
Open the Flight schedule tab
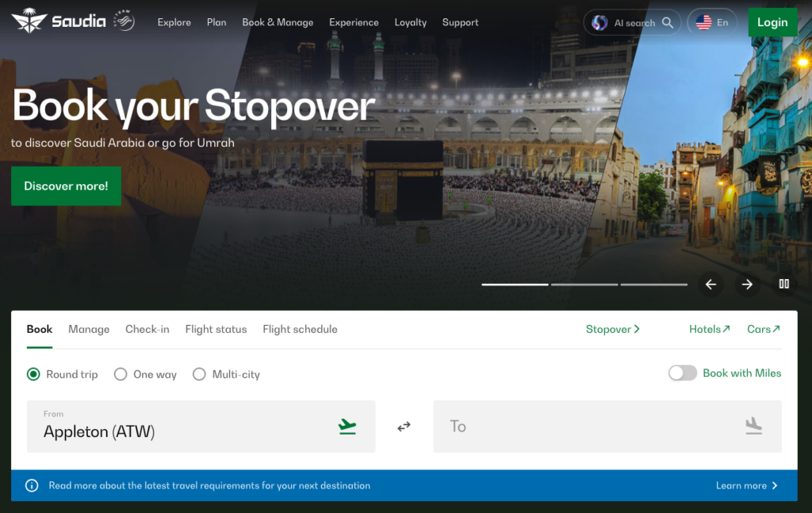pyautogui.click(x=300, y=329)
